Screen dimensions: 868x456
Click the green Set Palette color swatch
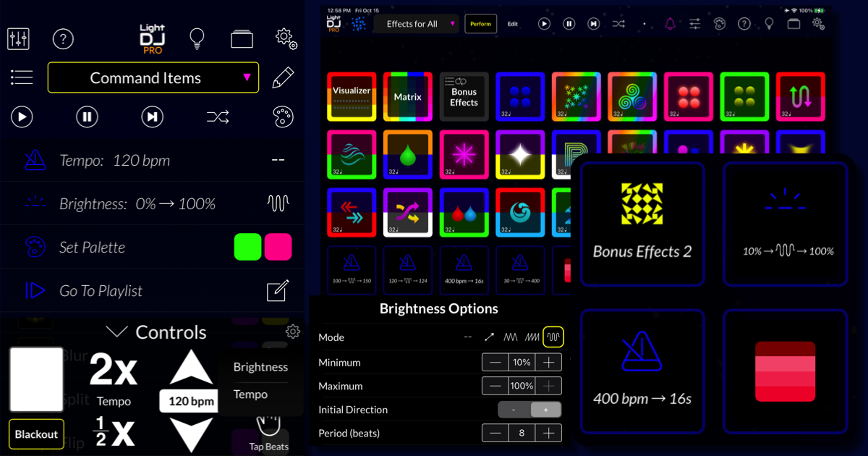248,247
